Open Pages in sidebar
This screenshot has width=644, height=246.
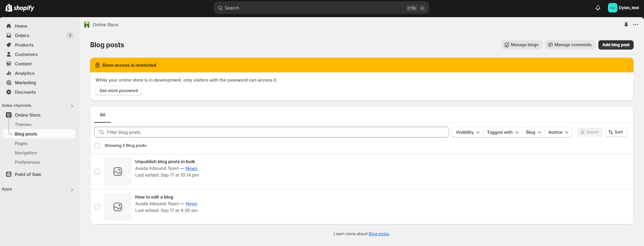click(x=21, y=144)
